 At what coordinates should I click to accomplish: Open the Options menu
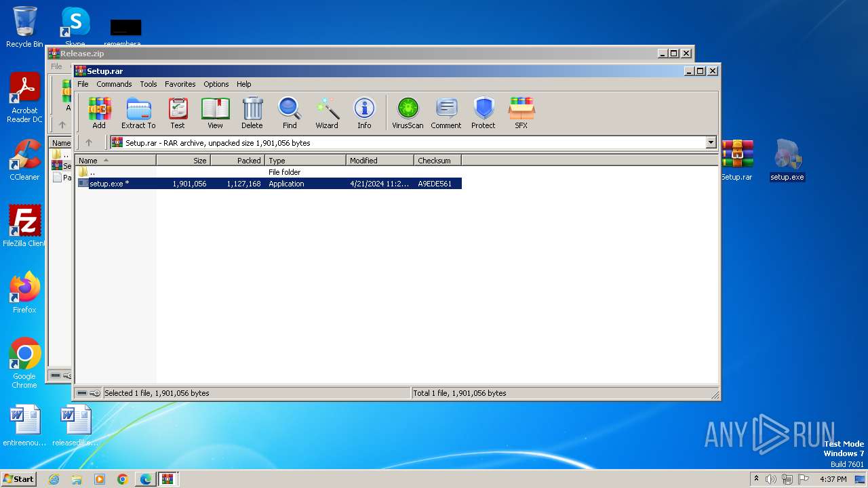point(216,84)
